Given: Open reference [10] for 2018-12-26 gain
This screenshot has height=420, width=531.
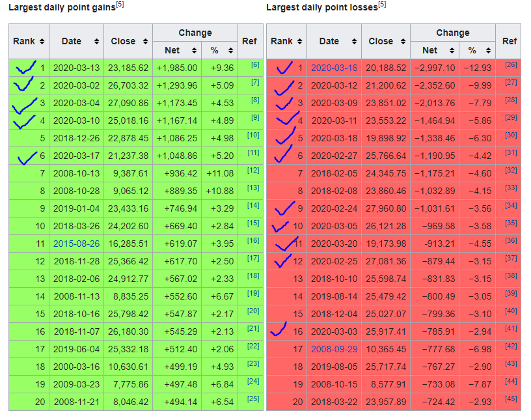Looking at the screenshot, I should coord(253,135).
